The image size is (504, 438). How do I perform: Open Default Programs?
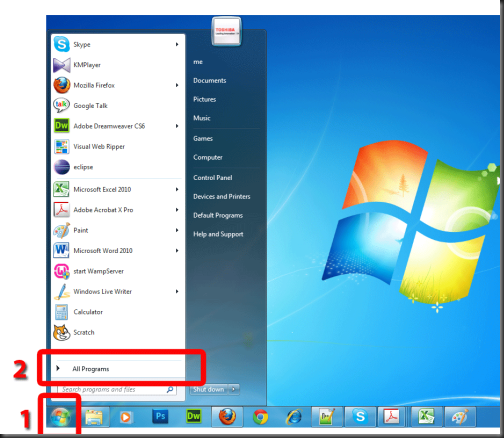tap(218, 215)
